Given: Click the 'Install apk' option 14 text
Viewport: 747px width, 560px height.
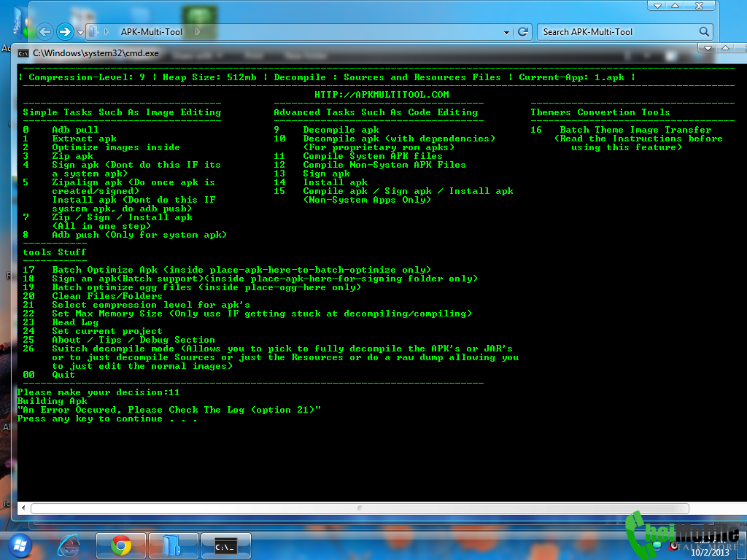Looking at the screenshot, I should 336,182.
